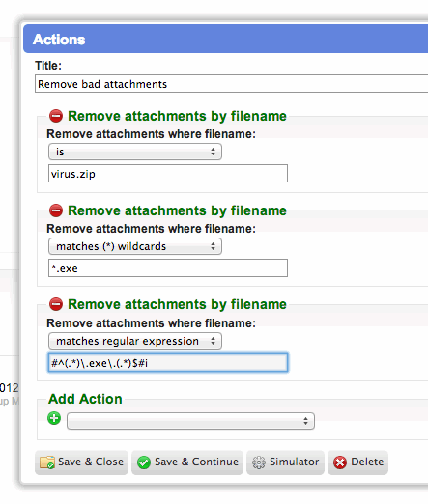This screenshot has width=428, height=504.
Task: Open the Add Action dropdown list
Action: (x=190, y=421)
